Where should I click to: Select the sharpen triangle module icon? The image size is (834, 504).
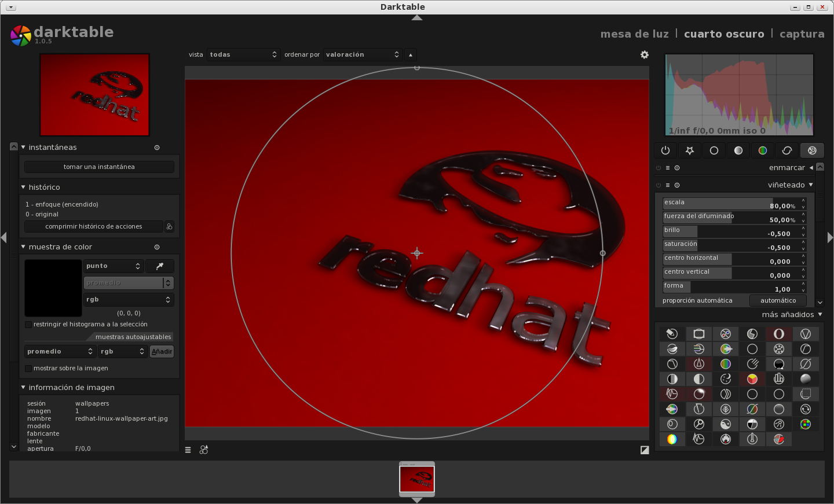point(699,364)
